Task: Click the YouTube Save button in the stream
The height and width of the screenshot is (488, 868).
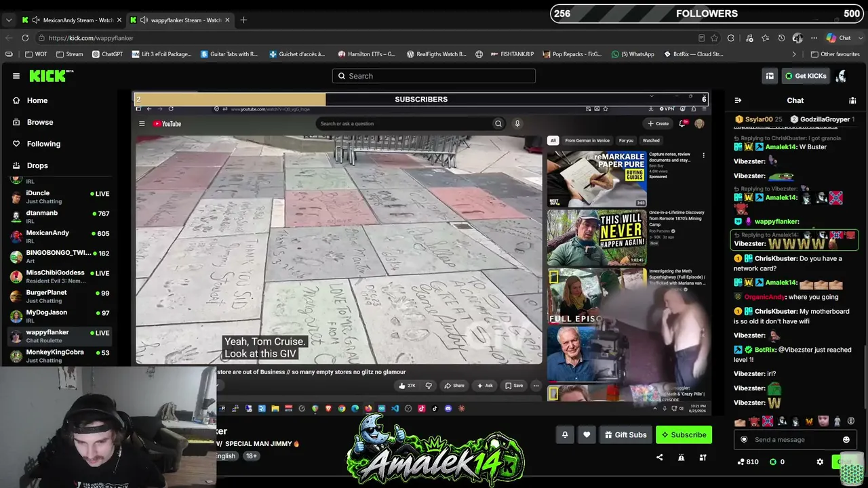Action: [x=514, y=386]
